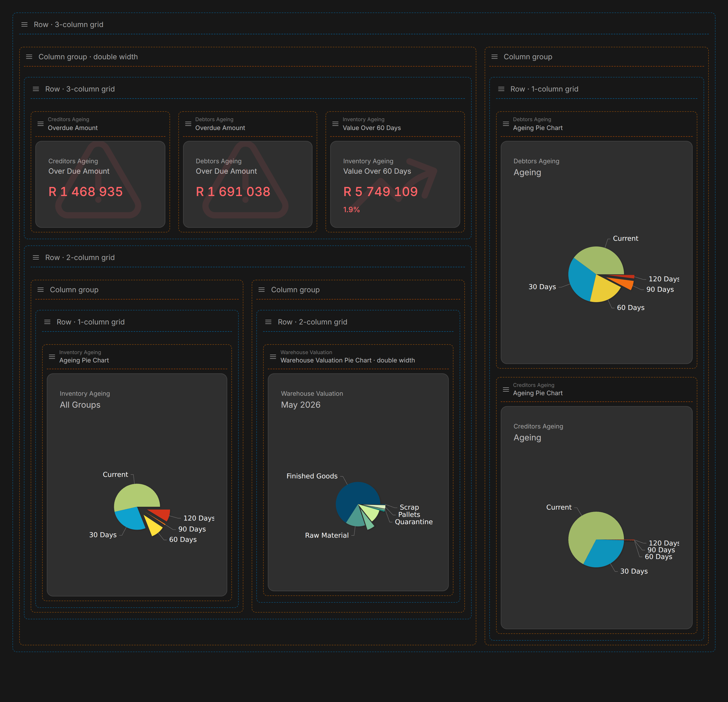Click the handle icon of the column group holding Warehouse Valuation

(262, 290)
